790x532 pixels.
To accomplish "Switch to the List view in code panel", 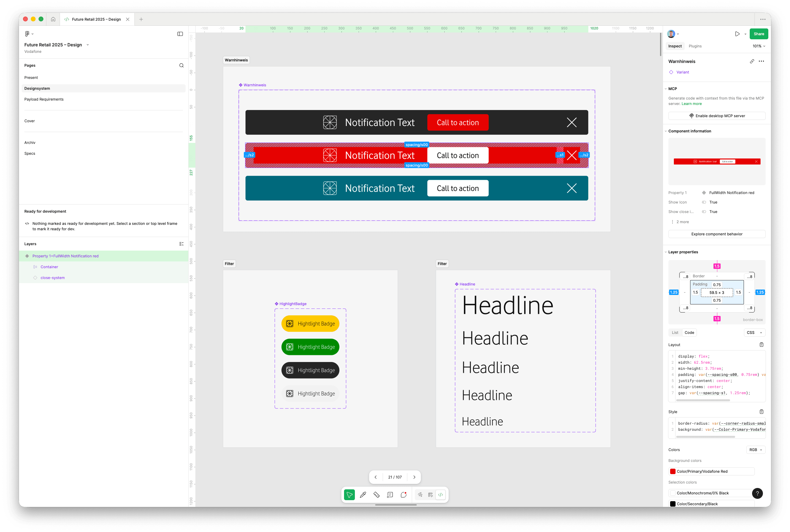I will [675, 333].
